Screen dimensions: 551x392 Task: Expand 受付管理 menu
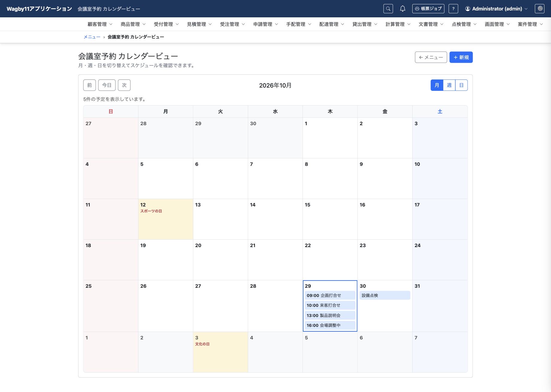click(x=166, y=24)
